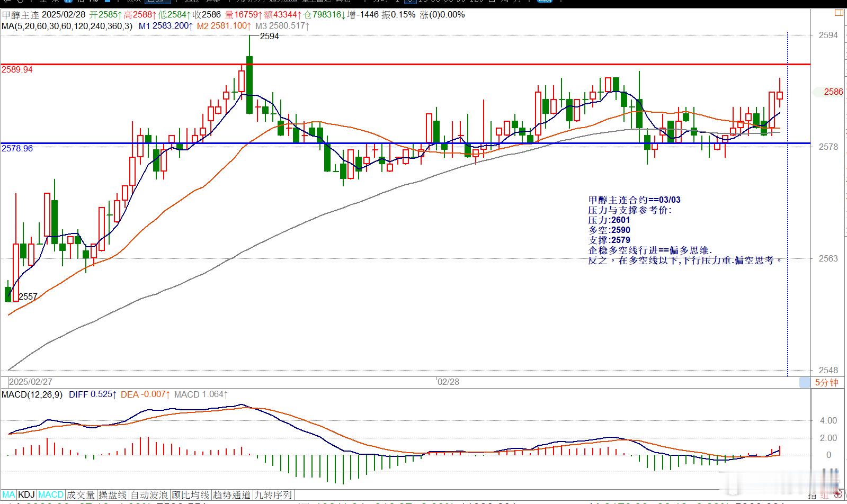Screen dimensions: 847x504
Task: Click the 2594 value on the price axis
Action: [x=828, y=35]
